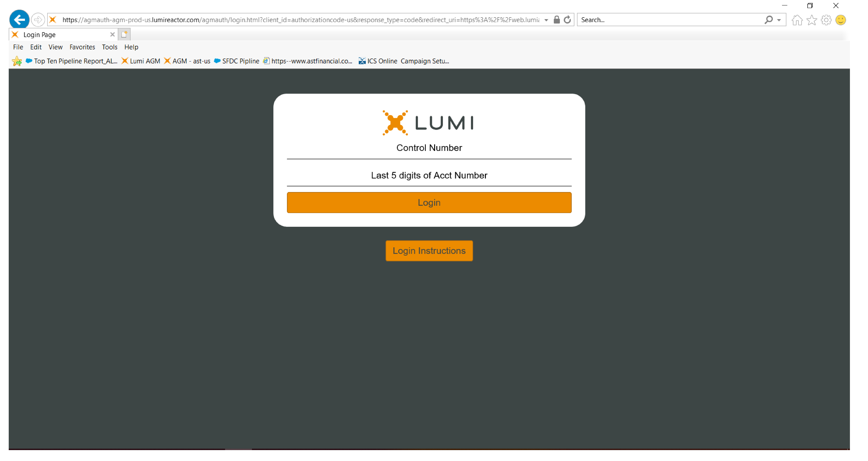868x461 pixels.
Task: Open a new tab
Action: [x=124, y=34]
